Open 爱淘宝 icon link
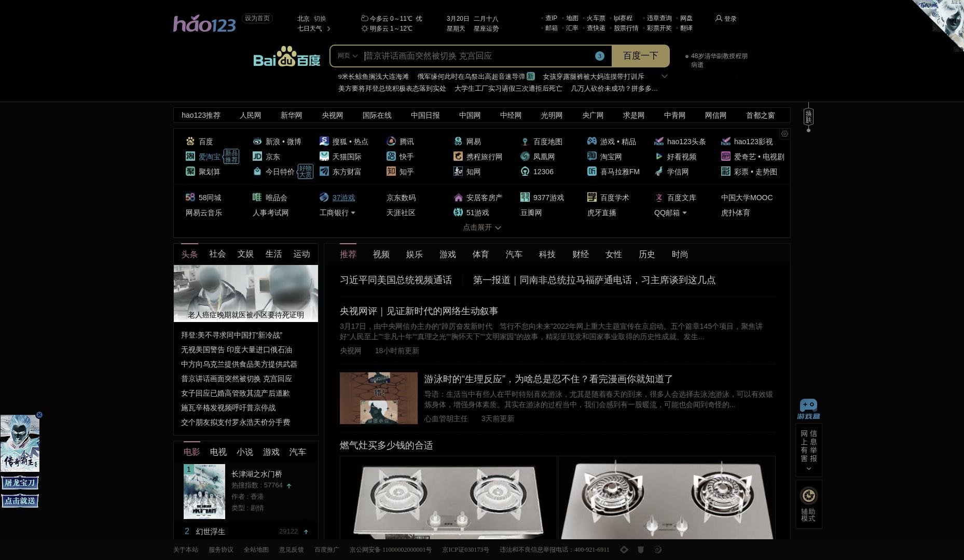Screen dimensions: 964x560 coord(190,156)
